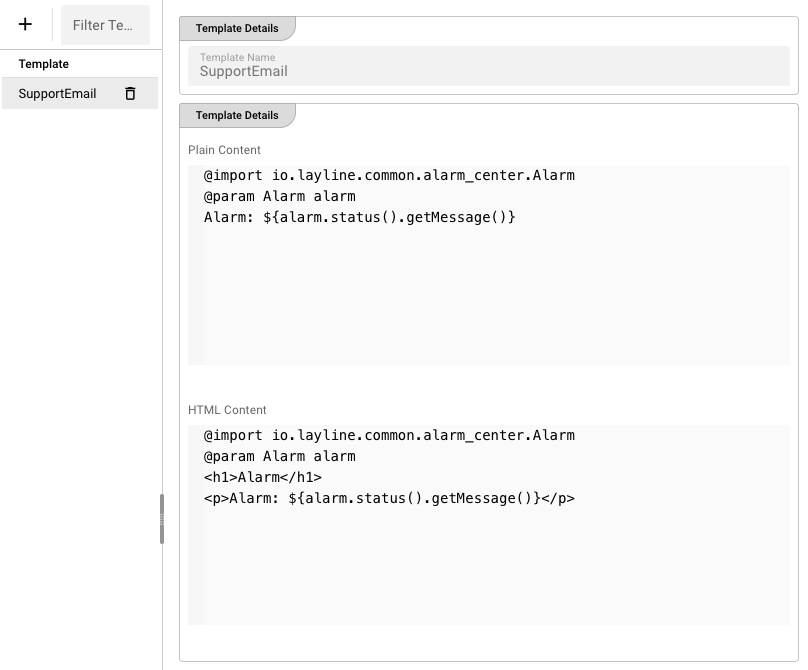The height and width of the screenshot is (670, 808).
Task: Click the '<p>Alarm: ${alarm.status().getMessage()}</p>' line
Action: [389, 498]
